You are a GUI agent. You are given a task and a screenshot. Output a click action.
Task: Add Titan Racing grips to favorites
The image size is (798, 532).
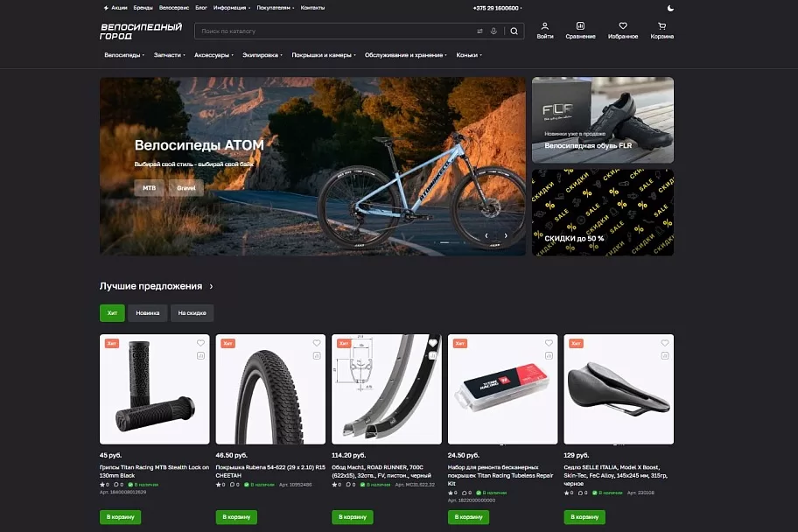tap(200, 343)
